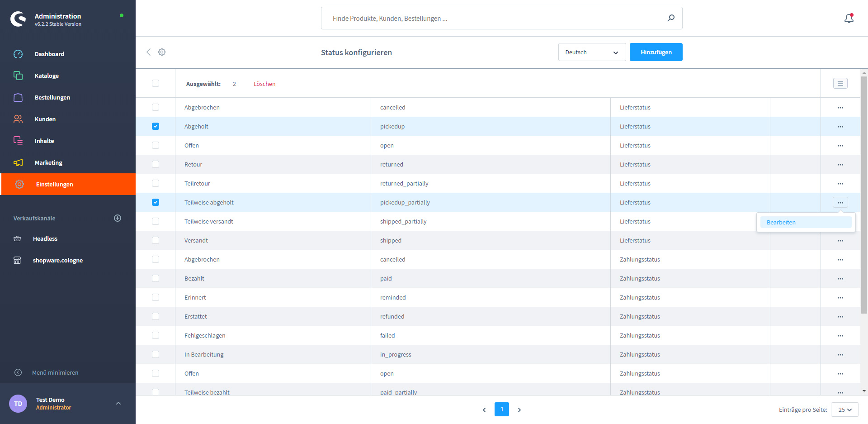Image resolution: width=868 pixels, height=424 pixels.
Task: Click the Menü minimieren arrow icon
Action: 18,372
